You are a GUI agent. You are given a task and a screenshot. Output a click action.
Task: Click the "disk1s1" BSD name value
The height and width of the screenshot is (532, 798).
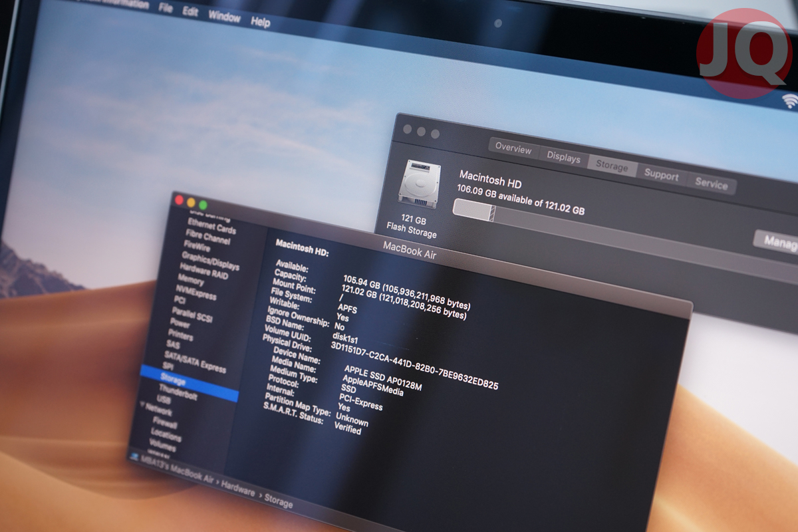(346, 339)
